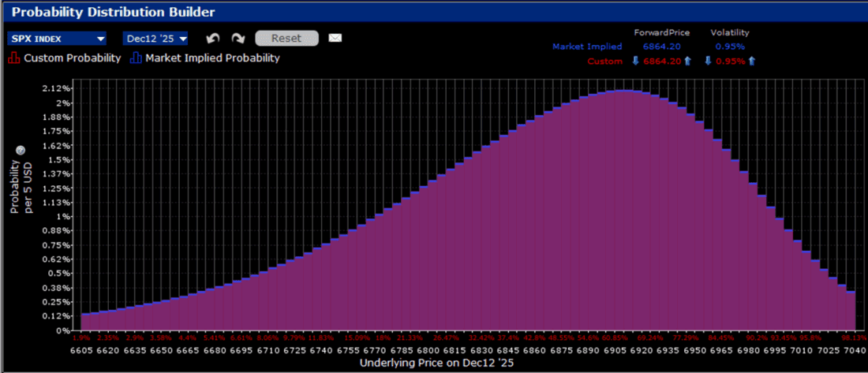Click the Probability help question-mark icon
This screenshot has height=373, width=868.
pyautogui.click(x=21, y=151)
